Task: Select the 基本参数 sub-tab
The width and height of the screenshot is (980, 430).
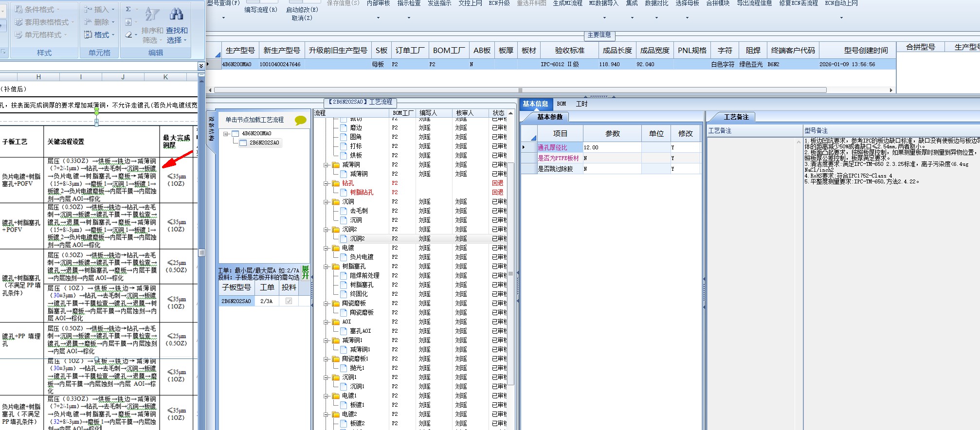Action: [x=550, y=117]
